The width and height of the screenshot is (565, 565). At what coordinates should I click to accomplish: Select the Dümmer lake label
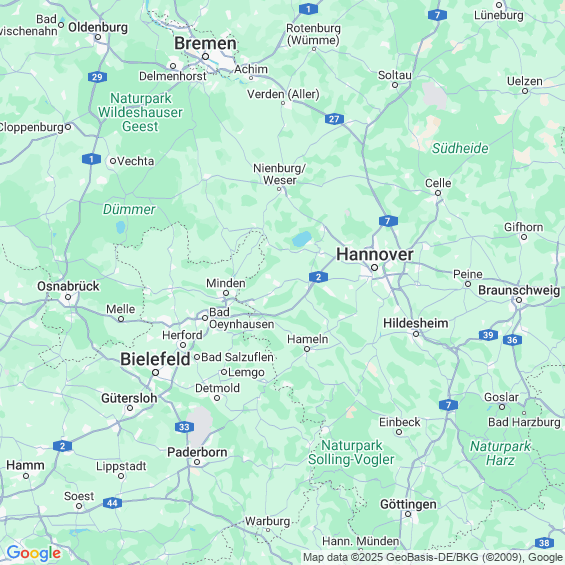(x=129, y=209)
